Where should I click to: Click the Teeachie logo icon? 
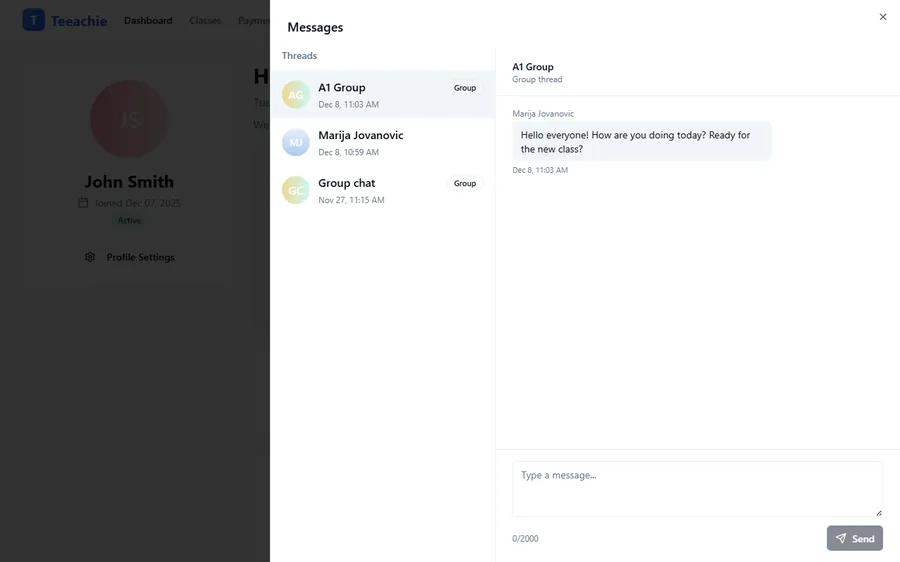[34, 20]
